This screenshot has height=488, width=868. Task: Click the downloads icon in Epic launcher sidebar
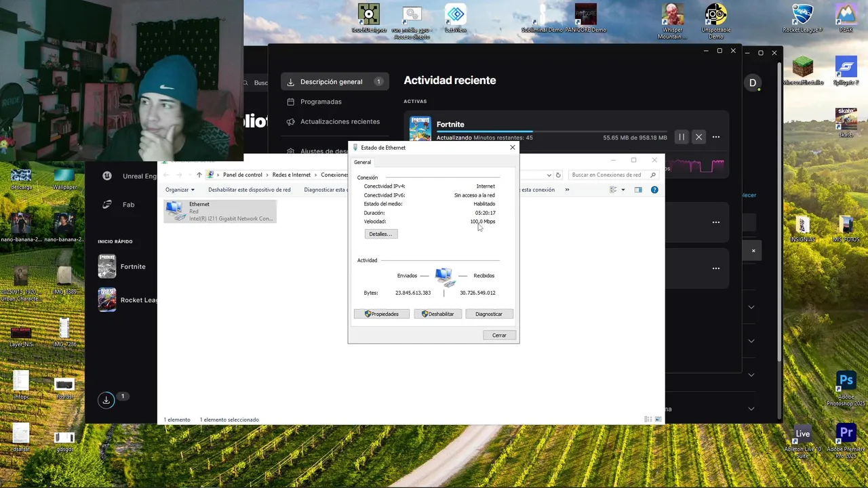[106, 400]
